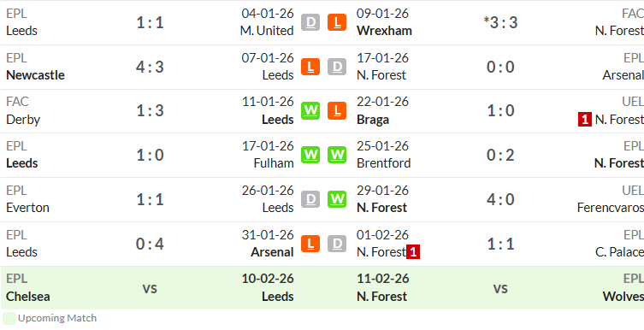Click the orange L badge beside Braga
The height and width of the screenshot is (330, 644).
pyautogui.click(x=337, y=111)
